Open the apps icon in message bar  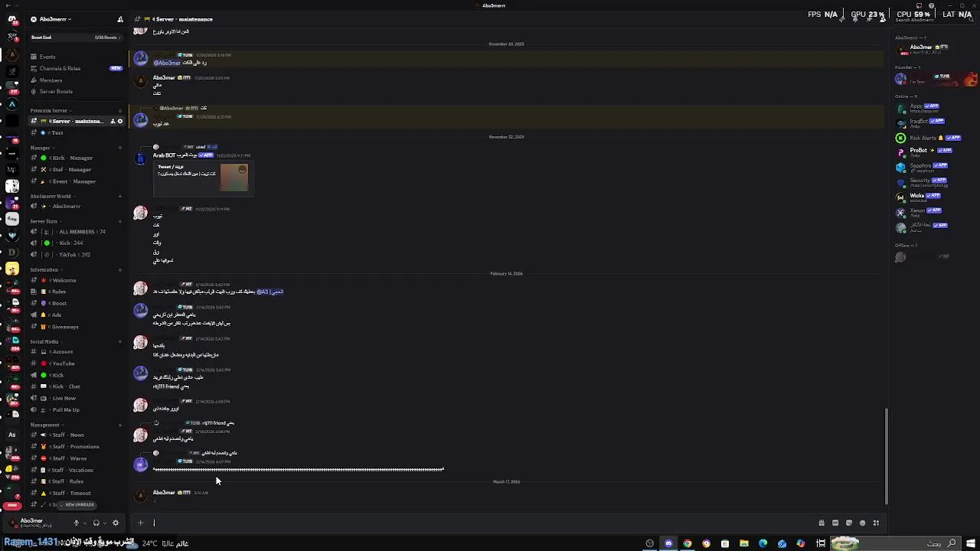click(x=876, y=523)
